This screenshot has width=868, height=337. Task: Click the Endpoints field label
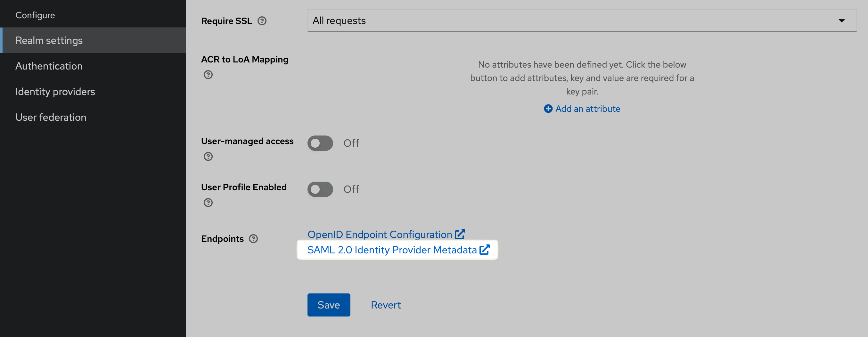tap(222, 239)
